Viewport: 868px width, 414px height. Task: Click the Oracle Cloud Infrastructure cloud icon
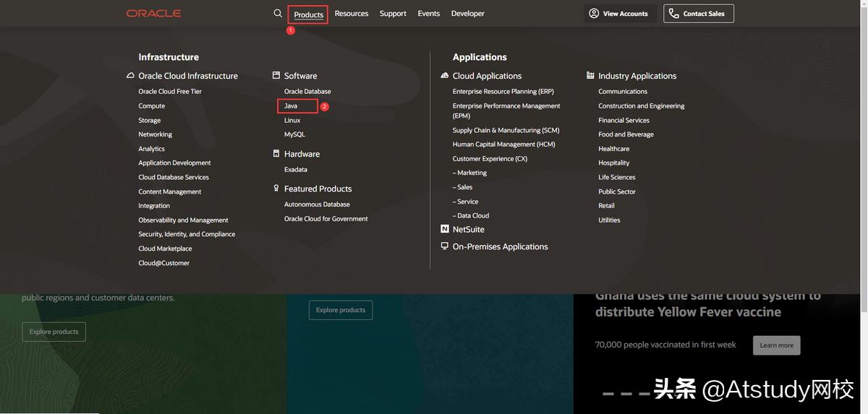[x=130, y=75]
